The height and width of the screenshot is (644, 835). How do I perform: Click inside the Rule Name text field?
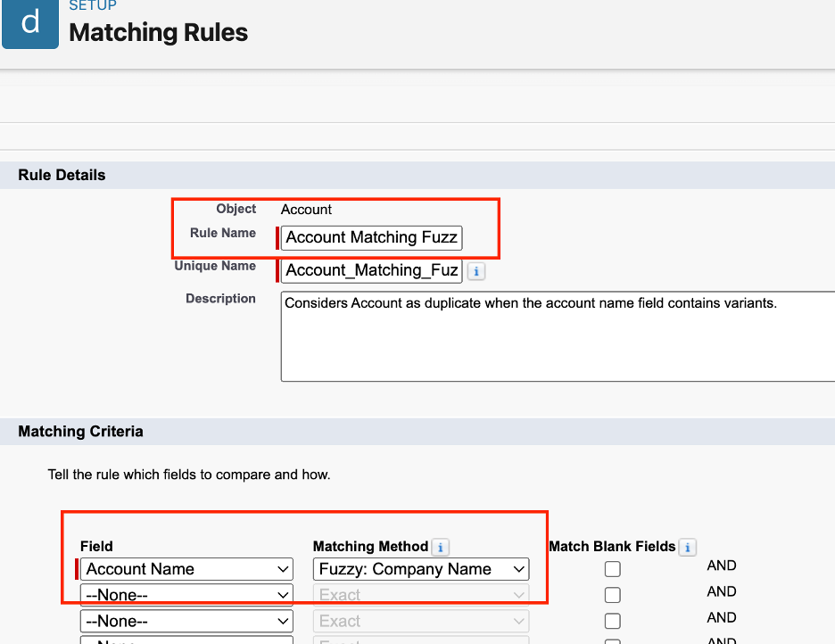[x=371, y=237]
